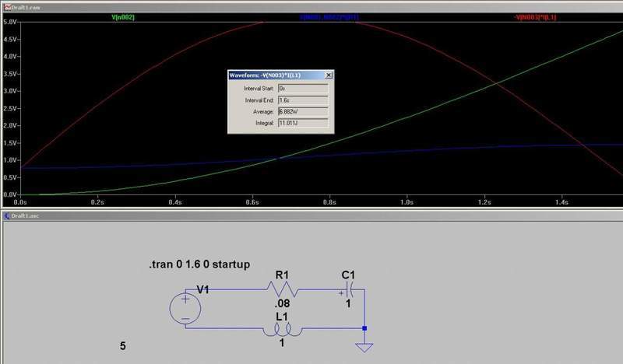The image size is (623, 364).
Task: Click the Draft1.raw window icon
Action: 7,8
